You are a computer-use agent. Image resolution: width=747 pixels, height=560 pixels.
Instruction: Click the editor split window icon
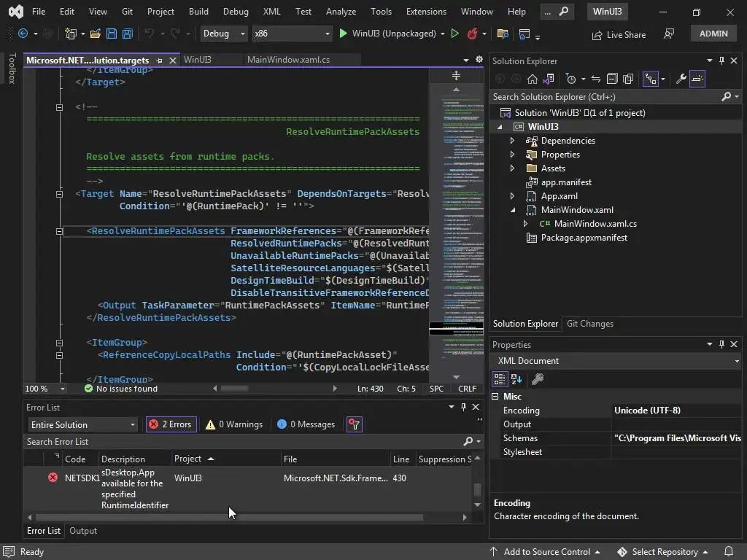pyautogui.click(x=456, y=76)
